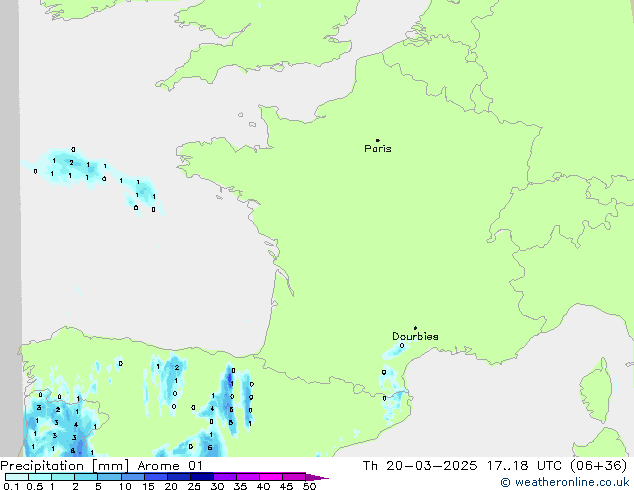
Task: Pick the legend swatch between 0.5 and 1
Action: tap(40, 477)
